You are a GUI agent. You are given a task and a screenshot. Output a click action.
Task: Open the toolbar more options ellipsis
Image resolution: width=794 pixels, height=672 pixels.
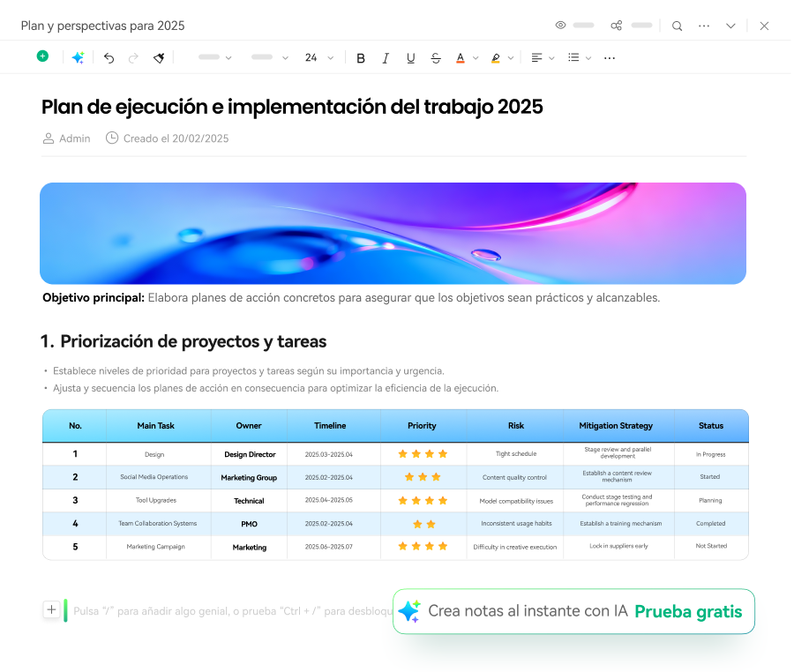[x=610, y=58]
